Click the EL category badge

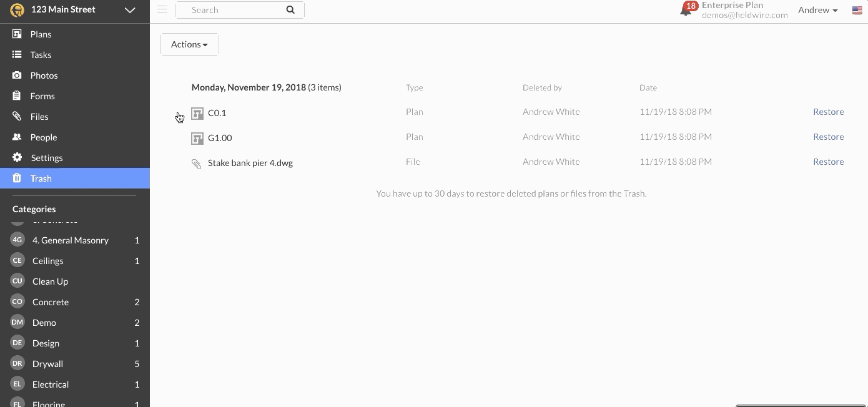17,384
